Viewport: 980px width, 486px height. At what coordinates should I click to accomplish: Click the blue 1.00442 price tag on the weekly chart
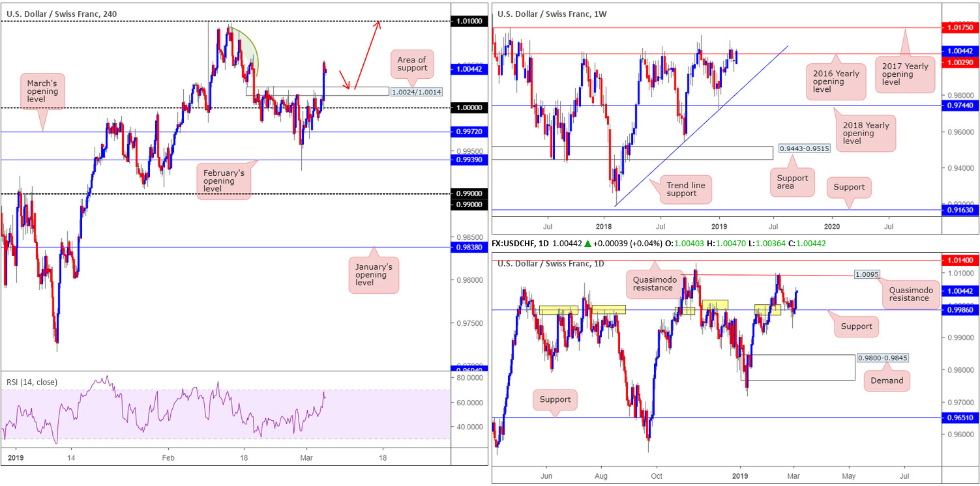(x=960, y=51)
